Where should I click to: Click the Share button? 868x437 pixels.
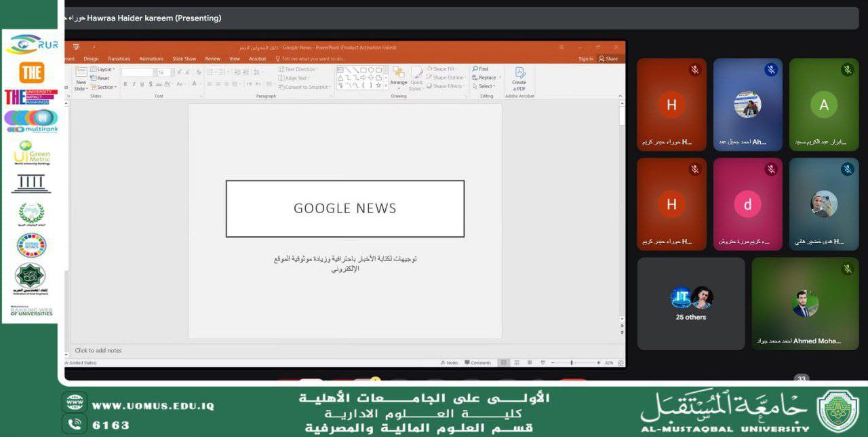pyautogui.click(x=608, y=59)
